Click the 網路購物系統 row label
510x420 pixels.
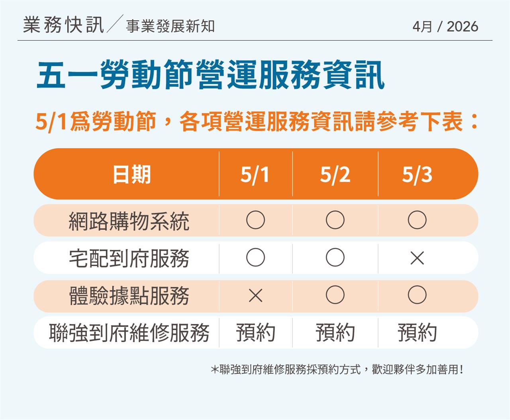pyautogui.click(x=129, y=221)
